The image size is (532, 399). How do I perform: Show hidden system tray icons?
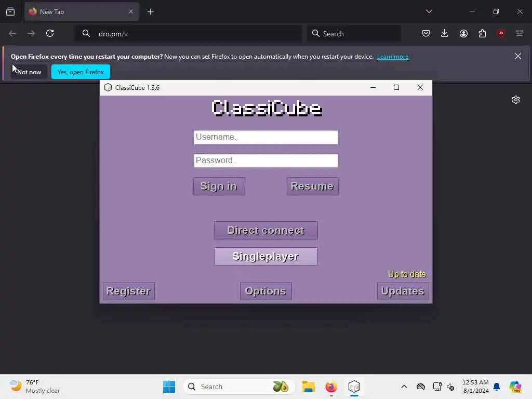coord(404,387)
